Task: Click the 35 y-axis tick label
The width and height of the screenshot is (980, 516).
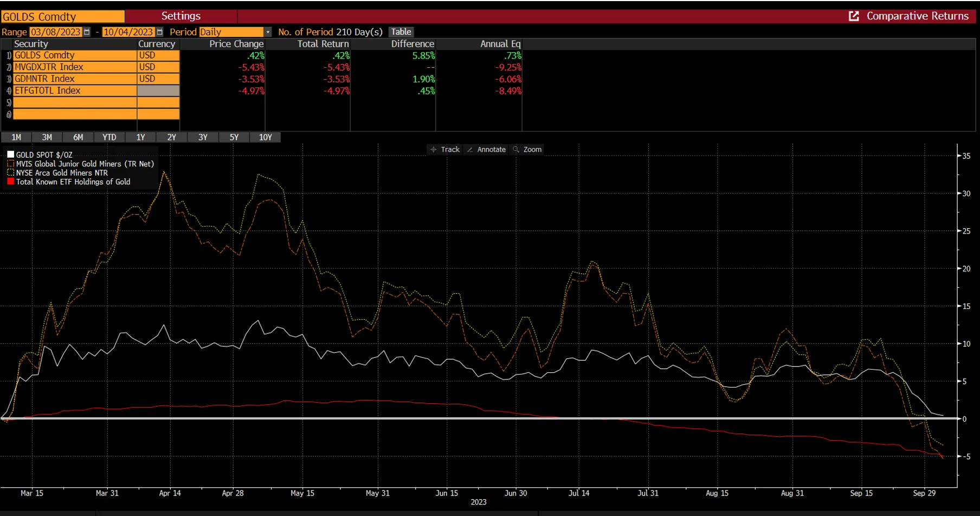Action: 966,156
